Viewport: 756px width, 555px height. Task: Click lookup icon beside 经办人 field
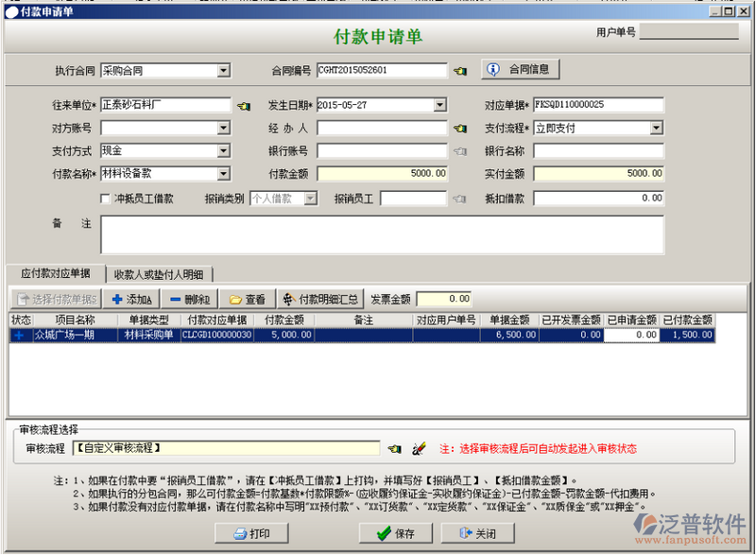[460, 129]
